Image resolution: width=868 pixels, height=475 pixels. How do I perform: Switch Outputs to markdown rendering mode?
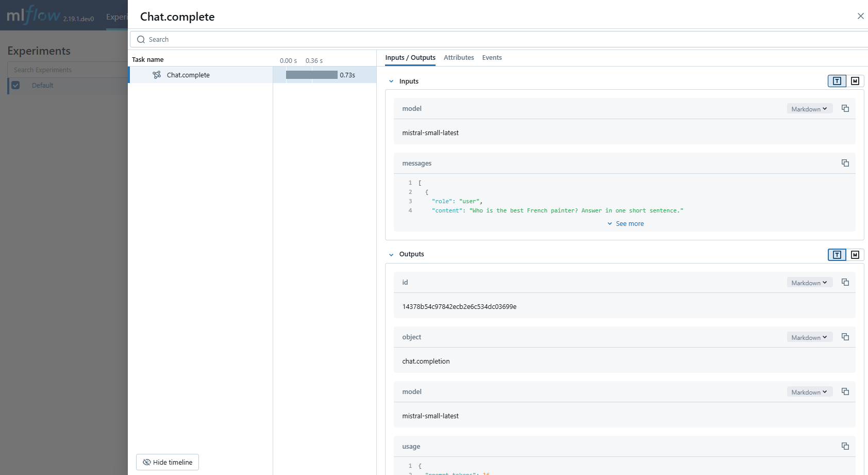pyautogui.click(x=855, y=255)
